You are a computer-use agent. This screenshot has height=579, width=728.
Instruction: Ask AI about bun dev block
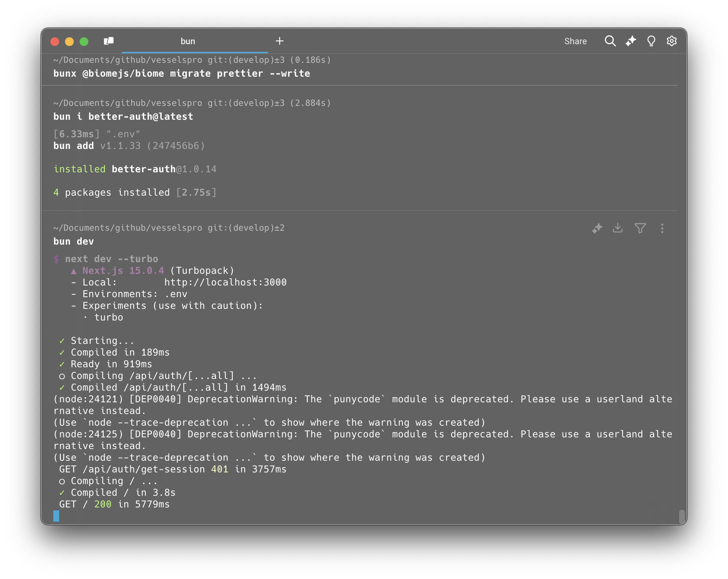pyautogui.click(x=597, y=229)
